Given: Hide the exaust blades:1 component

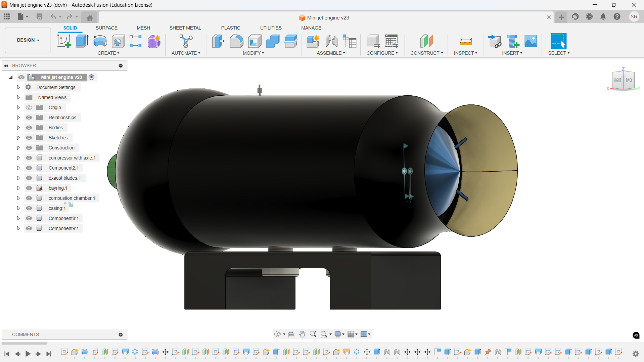Looking at the screenshot, I should (29, 178).
